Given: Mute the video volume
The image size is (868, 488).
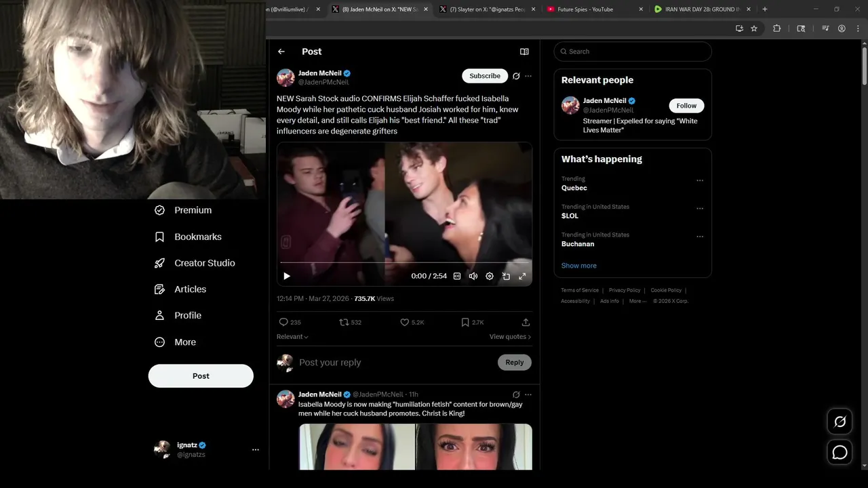Looking at the screenshot, I should coord(473,276).
